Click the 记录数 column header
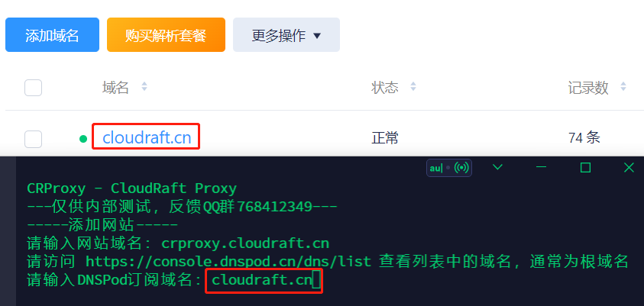This screenshot has height=306, width=644. coord(588,87)
